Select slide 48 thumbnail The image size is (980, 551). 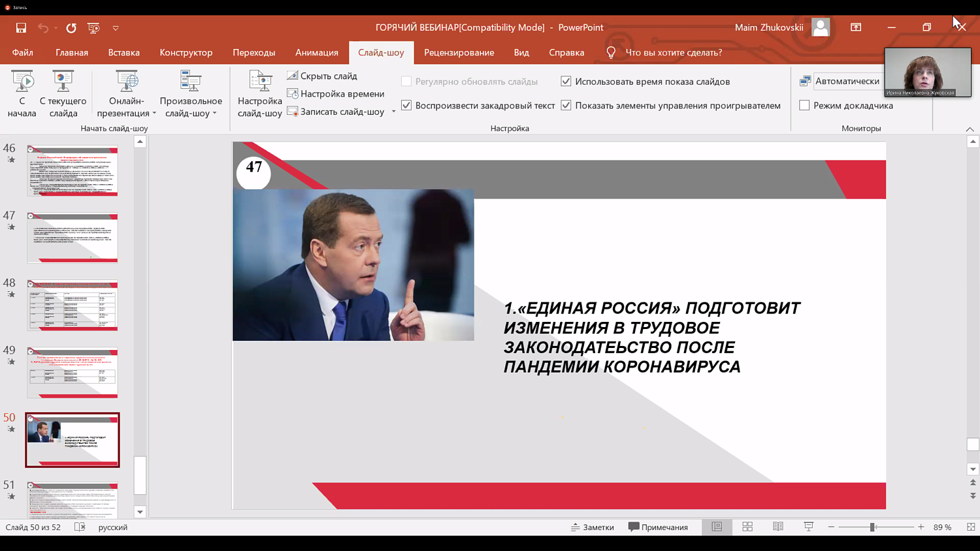pos(73,306)
